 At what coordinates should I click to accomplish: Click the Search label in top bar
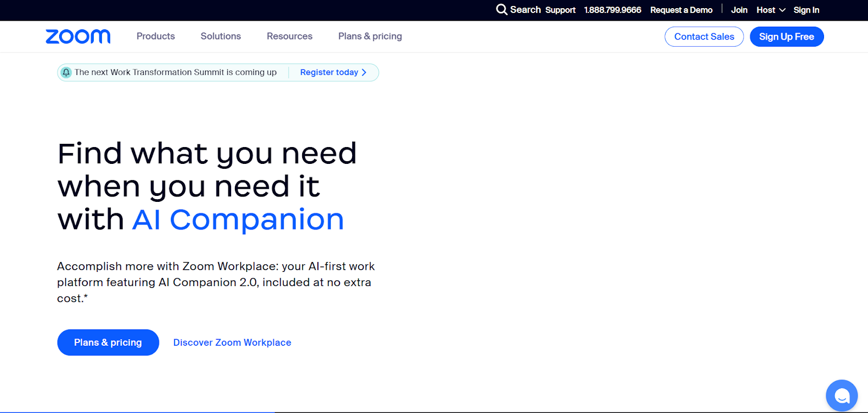(525, 10)
